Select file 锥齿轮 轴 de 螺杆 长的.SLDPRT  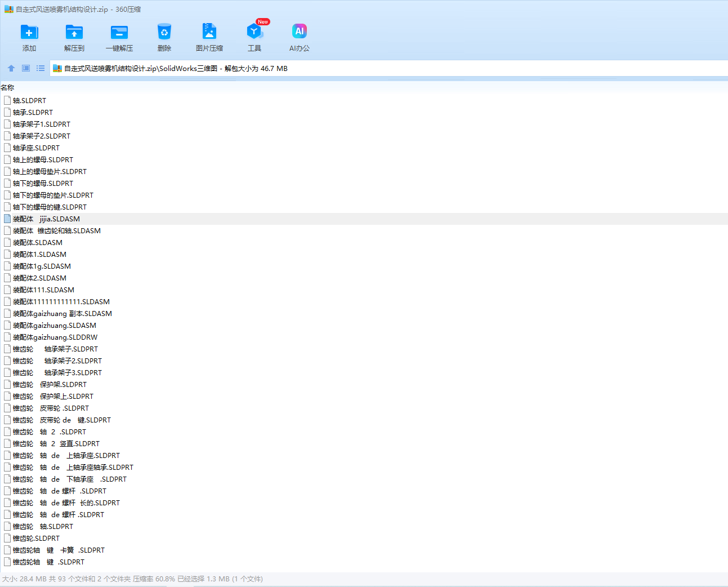pos(66,502)
